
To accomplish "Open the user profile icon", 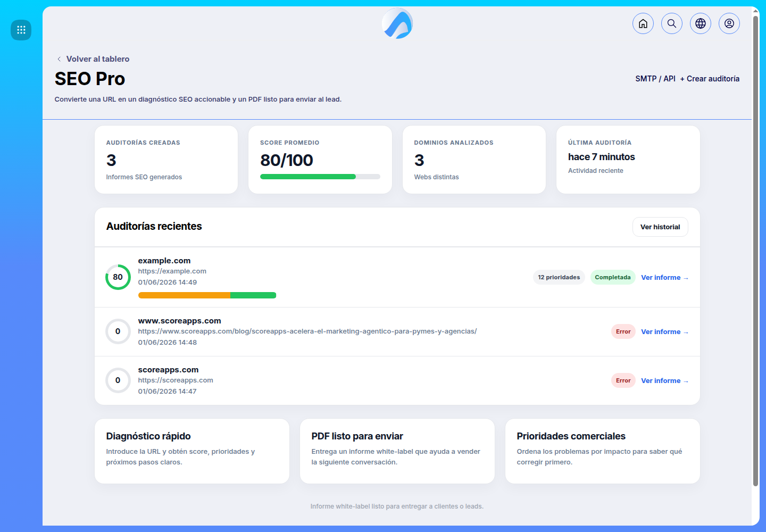I will pos(729,23).
